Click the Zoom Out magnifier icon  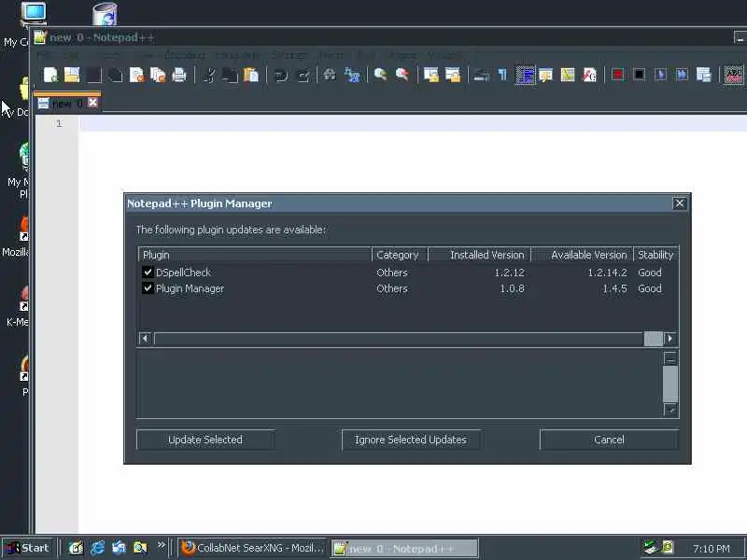(x=402, y=75)
